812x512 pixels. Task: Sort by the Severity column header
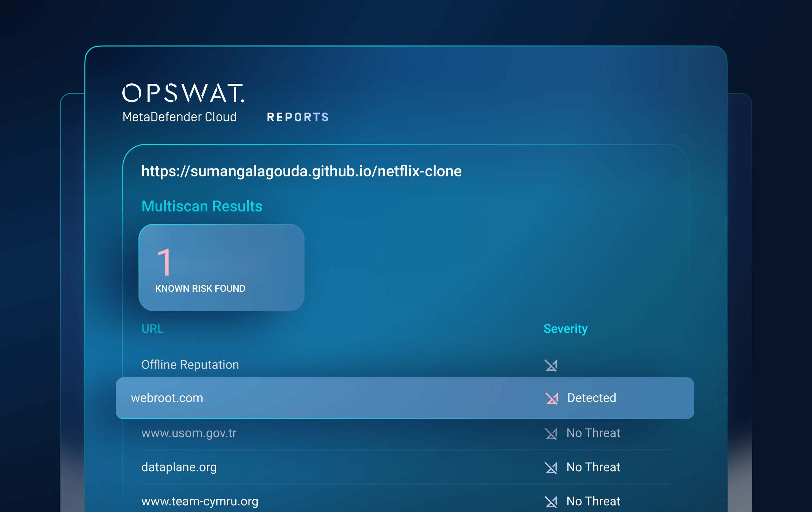pyautogui.click(x=565, y=329)
